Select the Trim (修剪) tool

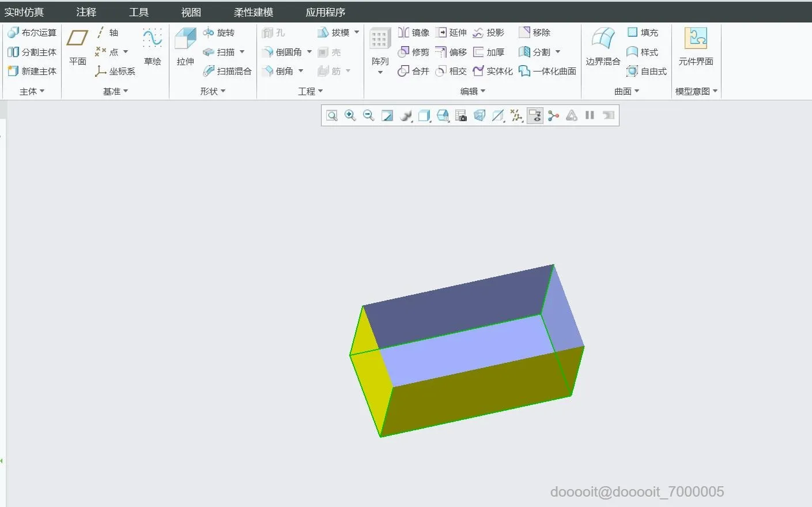click(x=414, y=52)
